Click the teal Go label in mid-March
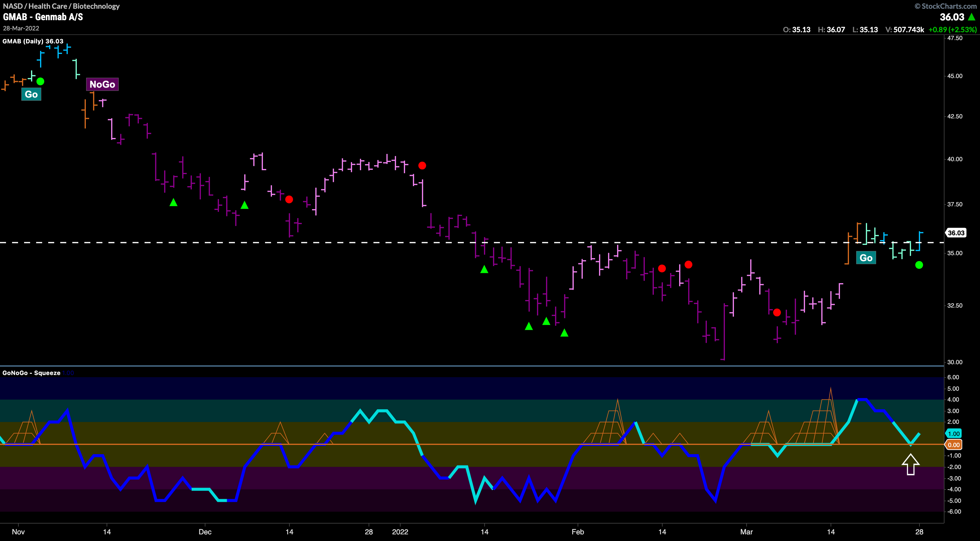The image size is (980, 541). point(866,258)
